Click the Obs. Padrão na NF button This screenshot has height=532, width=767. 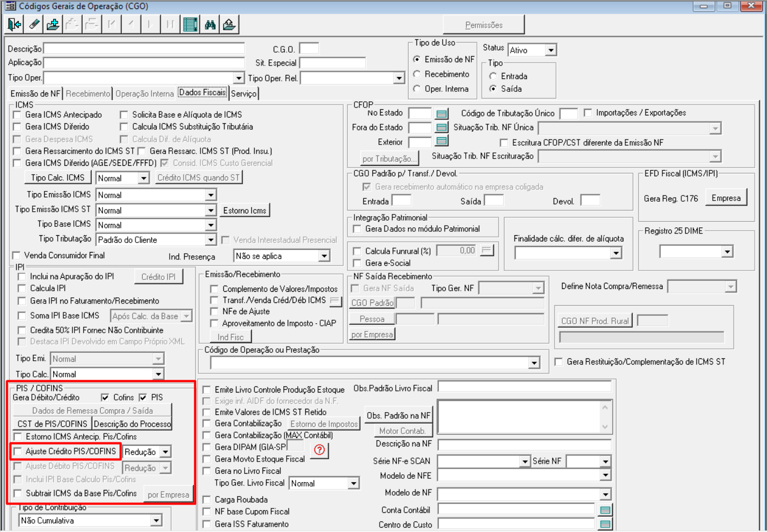point(399,416)
